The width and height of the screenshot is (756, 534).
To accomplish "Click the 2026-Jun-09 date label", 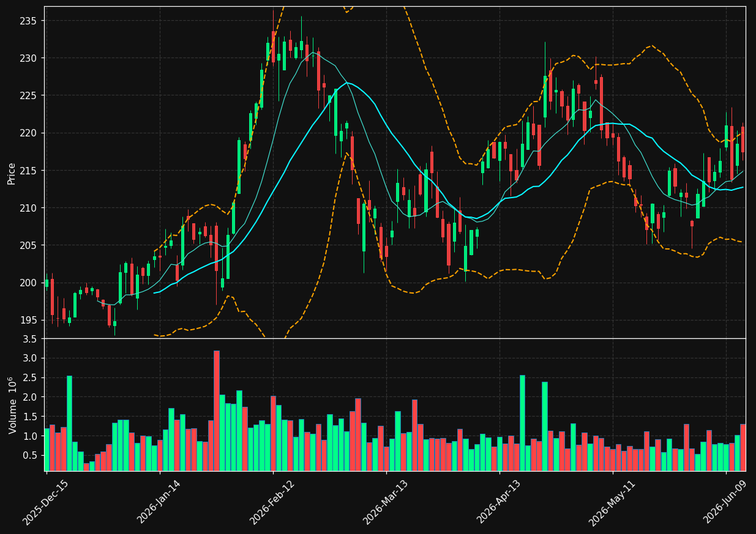I will 725,503.
